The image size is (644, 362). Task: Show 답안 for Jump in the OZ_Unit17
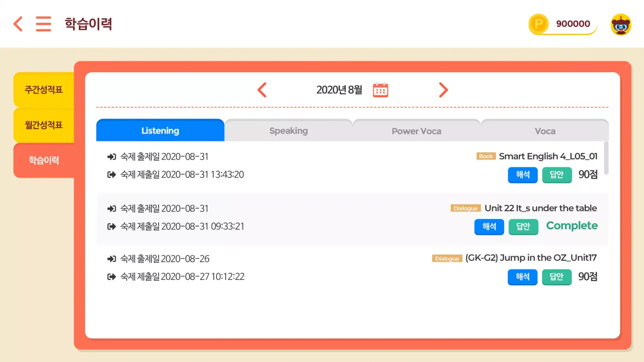tap(556, 277)
